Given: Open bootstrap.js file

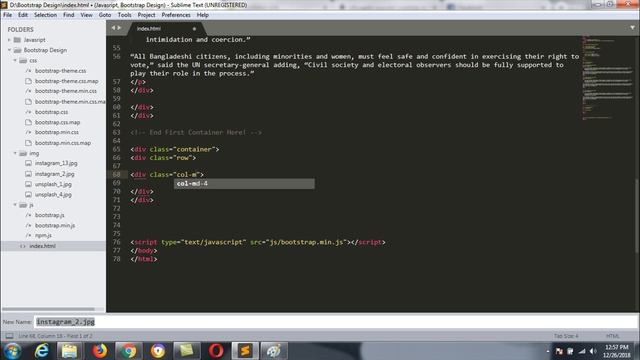Looking at the screenshot, I should tap(49, 215).
